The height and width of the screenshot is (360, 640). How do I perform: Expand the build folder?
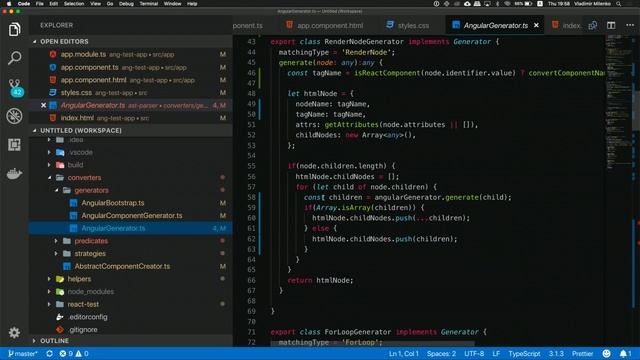click(131, 165)
